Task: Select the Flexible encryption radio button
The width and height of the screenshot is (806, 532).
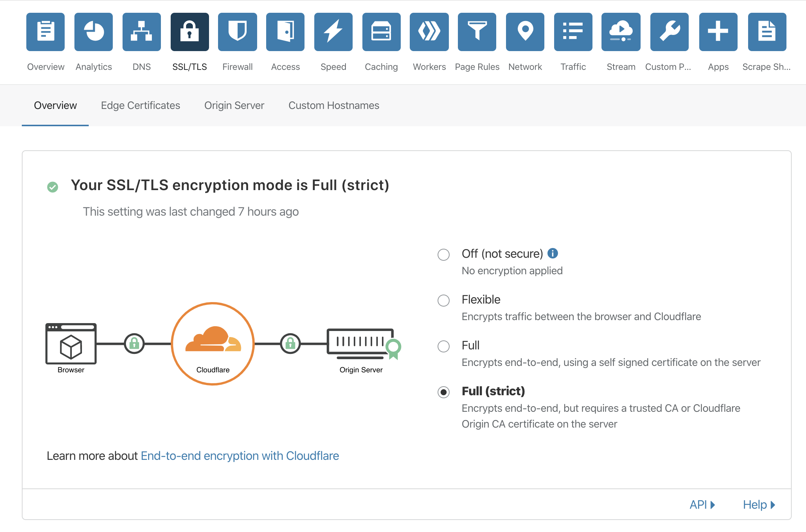Action: (x=444, y=301)
